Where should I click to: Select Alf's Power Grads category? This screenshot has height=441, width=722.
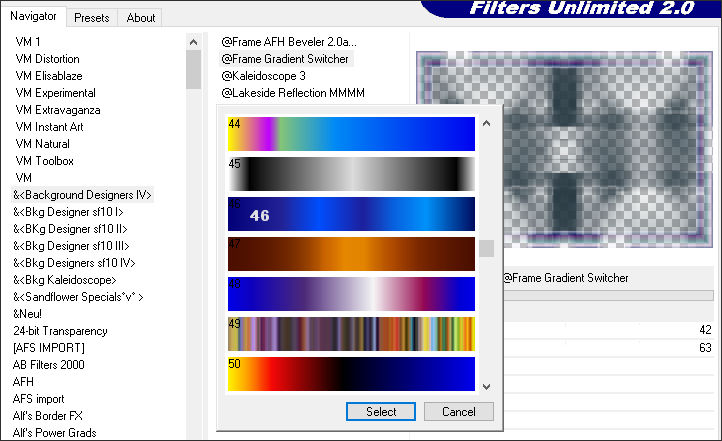click(54, 433)
